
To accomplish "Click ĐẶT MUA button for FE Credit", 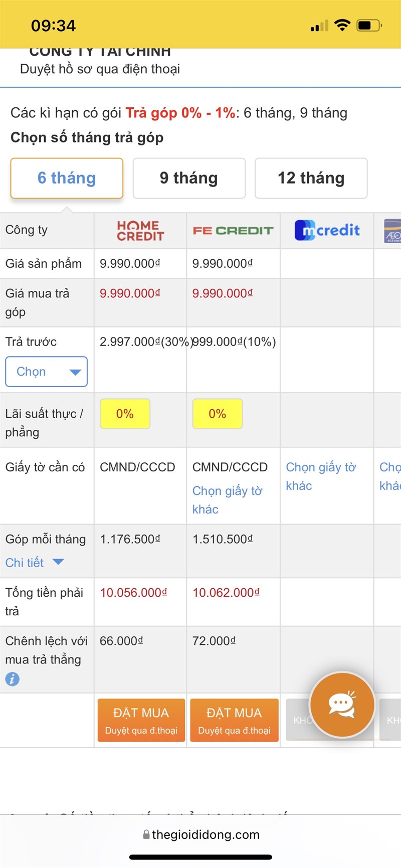I will tap(234, 720).
